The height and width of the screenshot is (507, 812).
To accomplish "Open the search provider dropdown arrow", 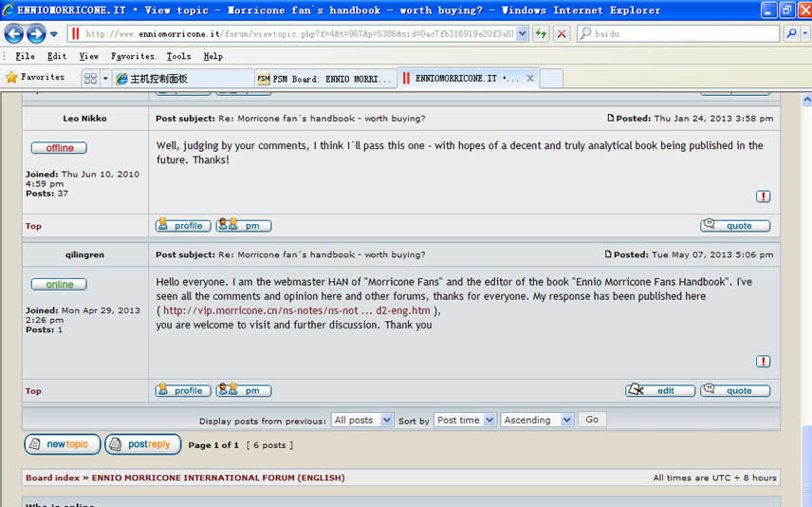I will tap(805, 34).
